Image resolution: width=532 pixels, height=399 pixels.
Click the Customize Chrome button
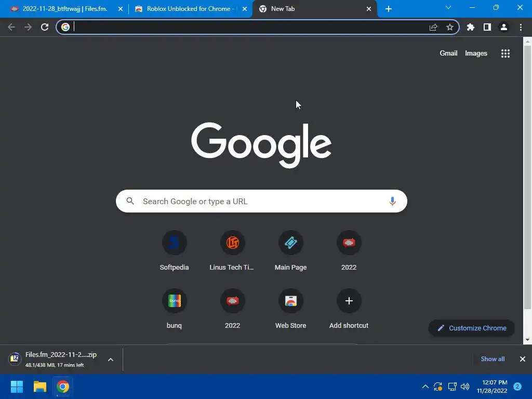coord(472,328)
